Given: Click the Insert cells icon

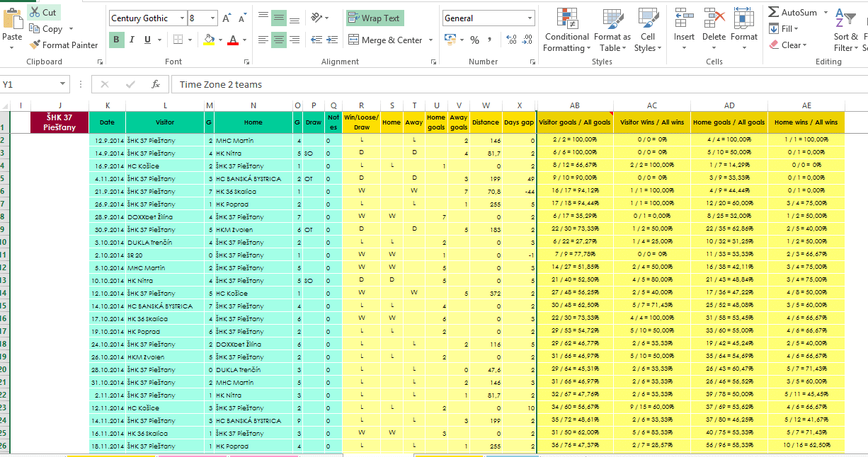Looking at the screenshot, I should (x=684, y=17).
